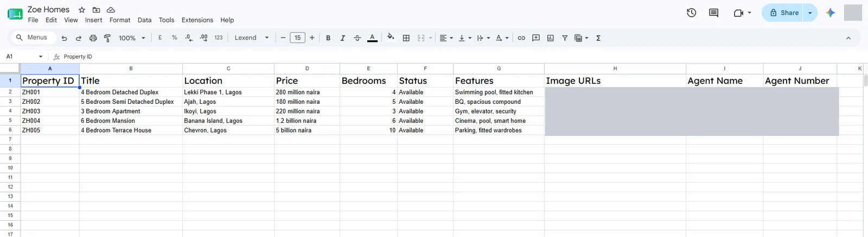
Task: Open the Functions sigma icon
Action: (x=598, y=38)
